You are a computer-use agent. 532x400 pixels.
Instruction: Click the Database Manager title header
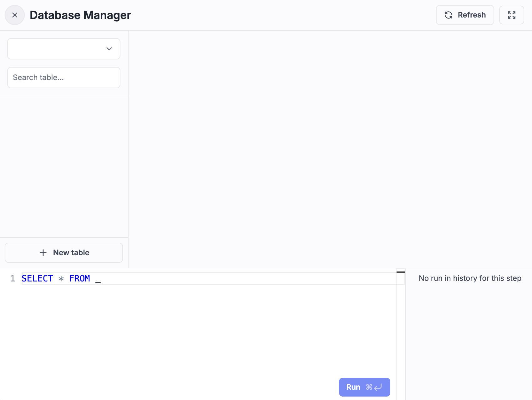tap(80, 15)
